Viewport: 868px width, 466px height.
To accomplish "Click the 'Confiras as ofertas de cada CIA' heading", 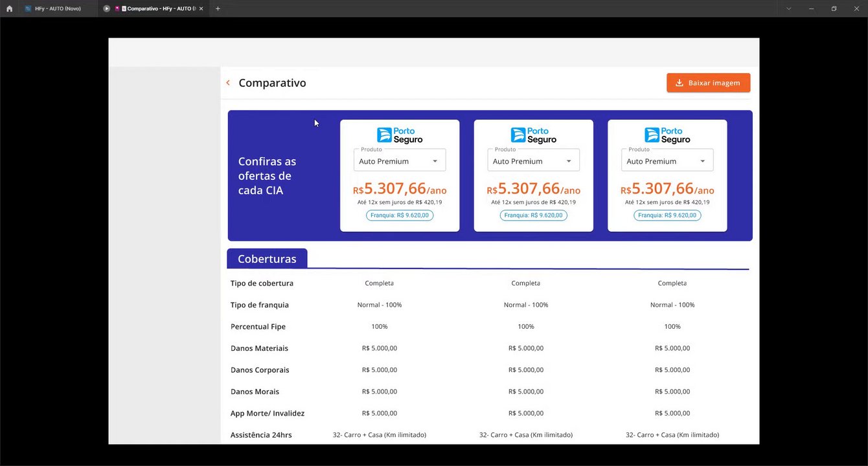I will 267,176.
